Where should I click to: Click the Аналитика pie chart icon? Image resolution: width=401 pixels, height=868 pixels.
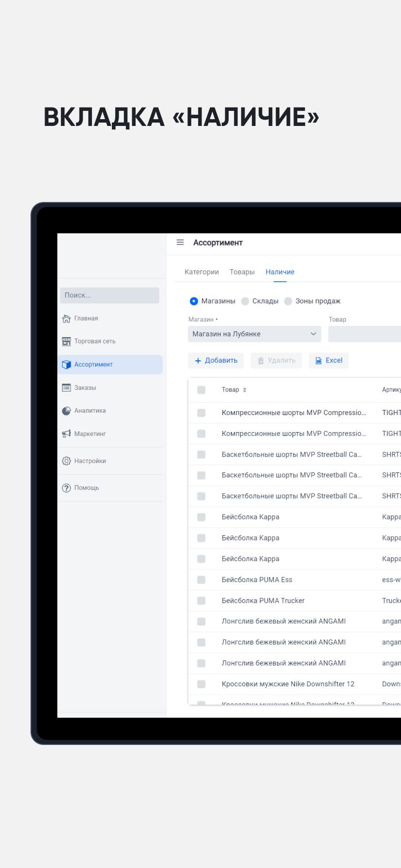click(x=66, y=411)
